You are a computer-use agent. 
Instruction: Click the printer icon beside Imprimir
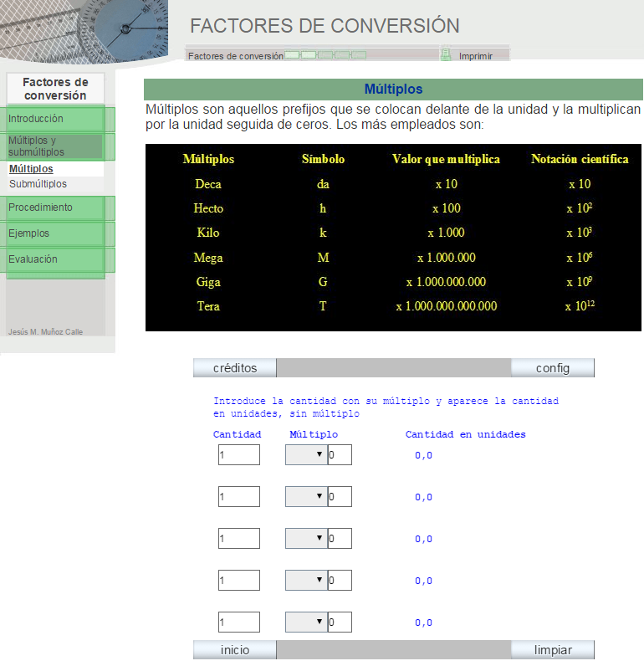446,55
